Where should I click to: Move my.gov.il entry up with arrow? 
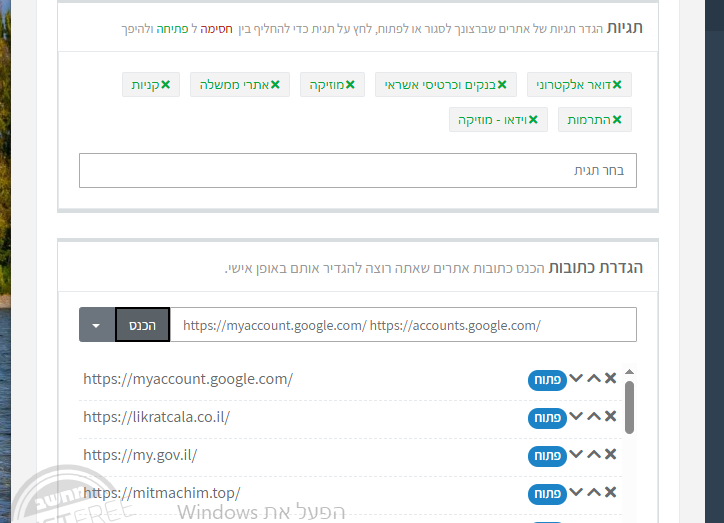pos(593,455)
